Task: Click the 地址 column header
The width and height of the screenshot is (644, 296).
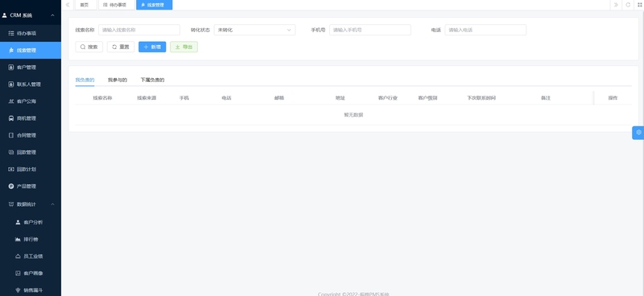Action: (x=340, y=98)
